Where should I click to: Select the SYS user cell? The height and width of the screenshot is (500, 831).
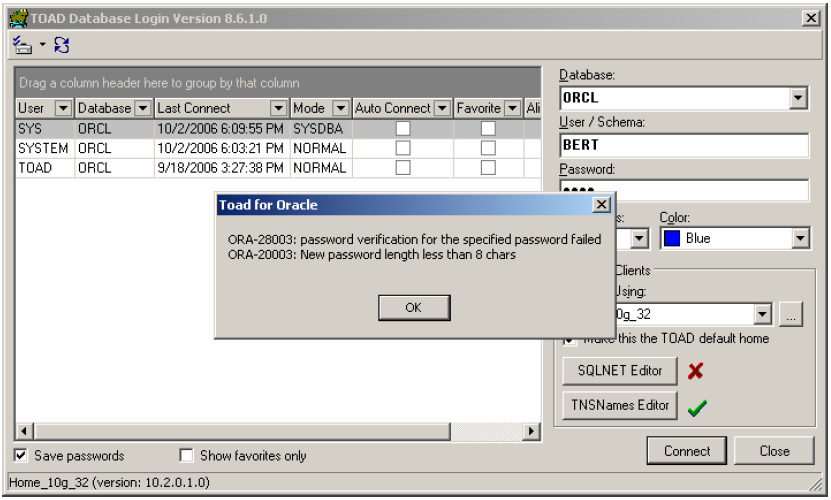[45, 129]
